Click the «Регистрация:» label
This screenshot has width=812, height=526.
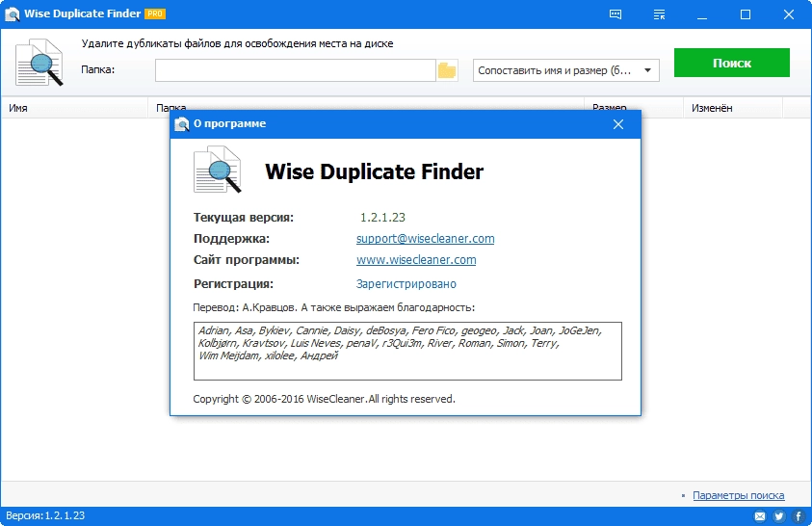233,283
